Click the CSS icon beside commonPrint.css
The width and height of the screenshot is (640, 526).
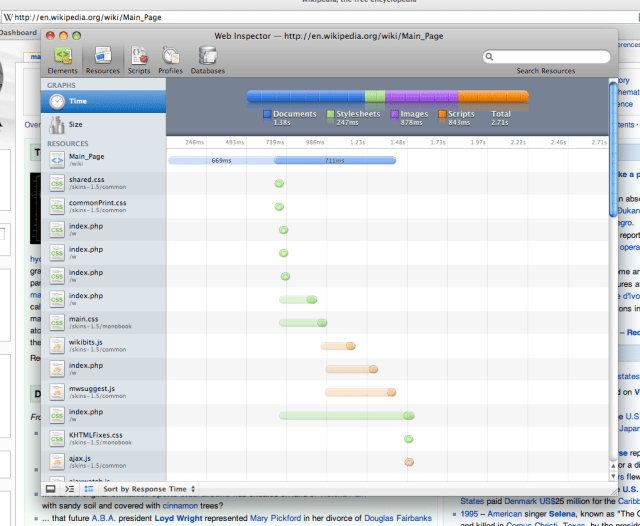pyautogui.click(x=57, y=206)
